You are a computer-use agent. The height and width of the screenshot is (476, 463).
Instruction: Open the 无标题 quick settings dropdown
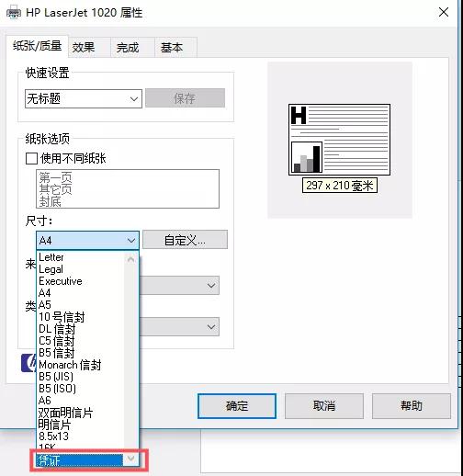(84, 98)
